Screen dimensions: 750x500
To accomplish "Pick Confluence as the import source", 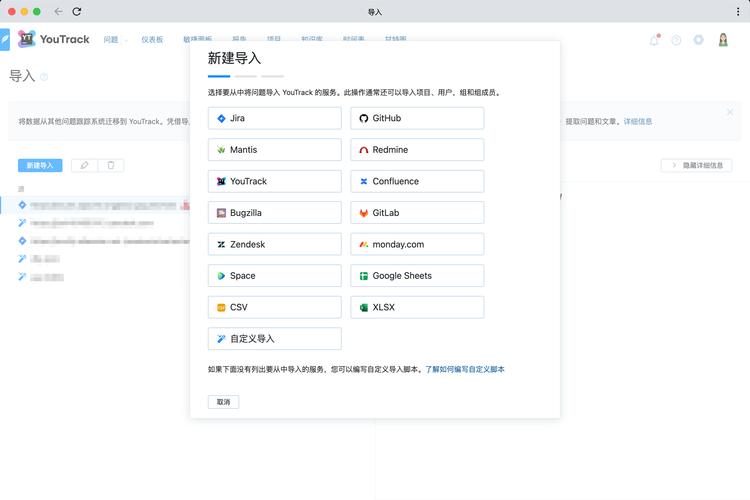I will tap(417, 181).
